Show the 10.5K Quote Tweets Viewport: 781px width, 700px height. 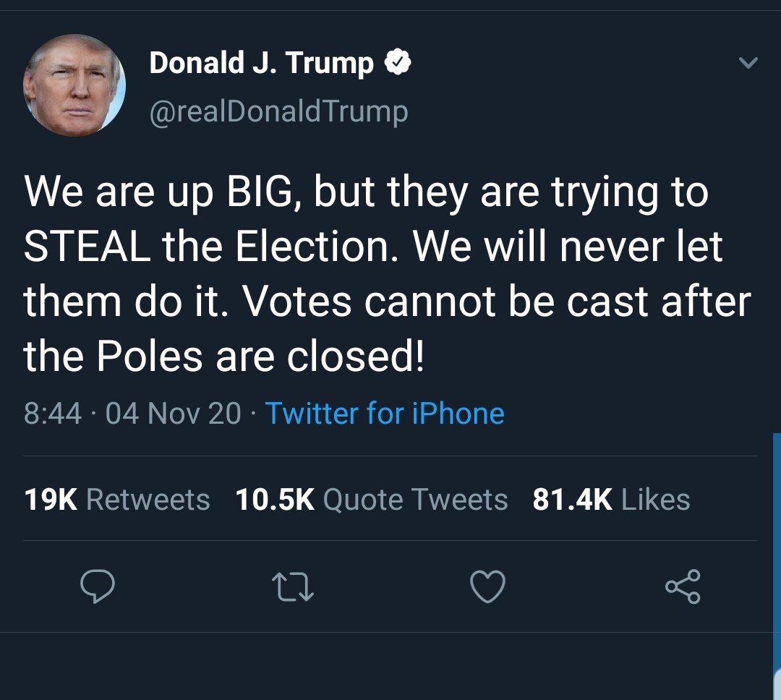(x=372, y=500)
